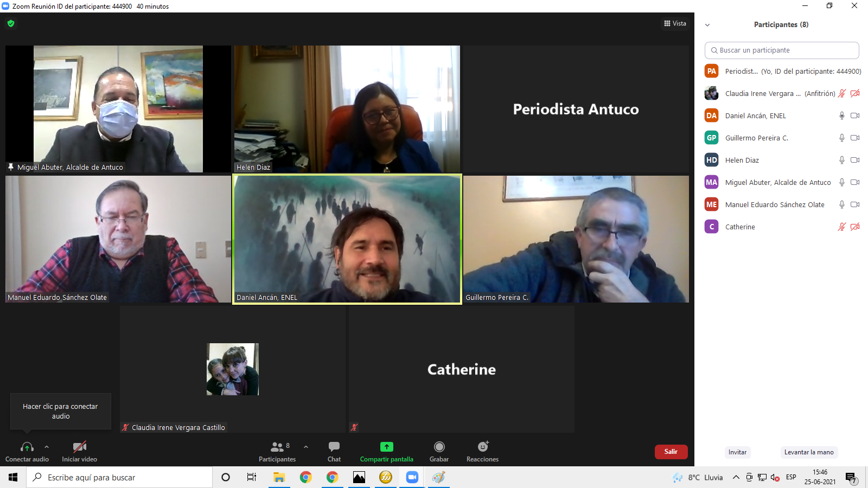Click Catherine name tile

click(x=462, y=369)
